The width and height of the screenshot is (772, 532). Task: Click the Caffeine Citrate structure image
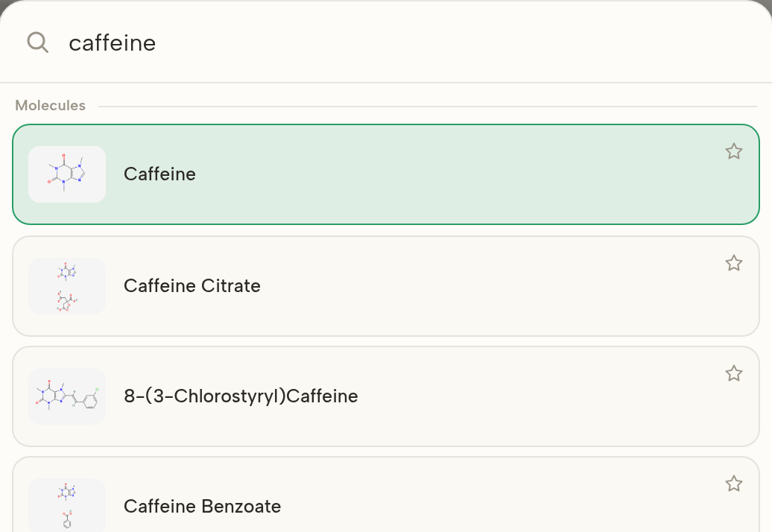[67, 286]
